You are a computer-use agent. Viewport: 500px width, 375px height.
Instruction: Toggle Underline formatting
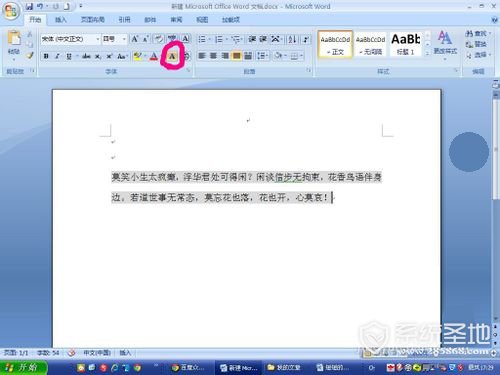coord(68,56)
